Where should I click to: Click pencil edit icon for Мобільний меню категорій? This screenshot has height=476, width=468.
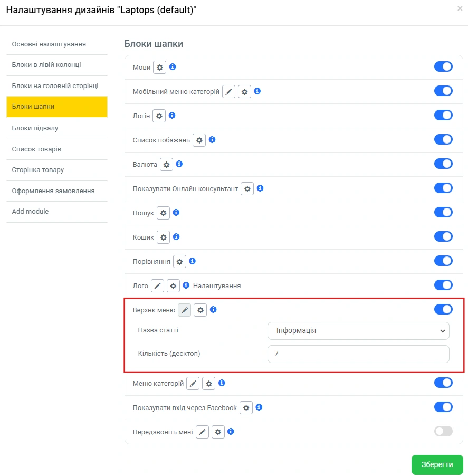click(228, 91)
